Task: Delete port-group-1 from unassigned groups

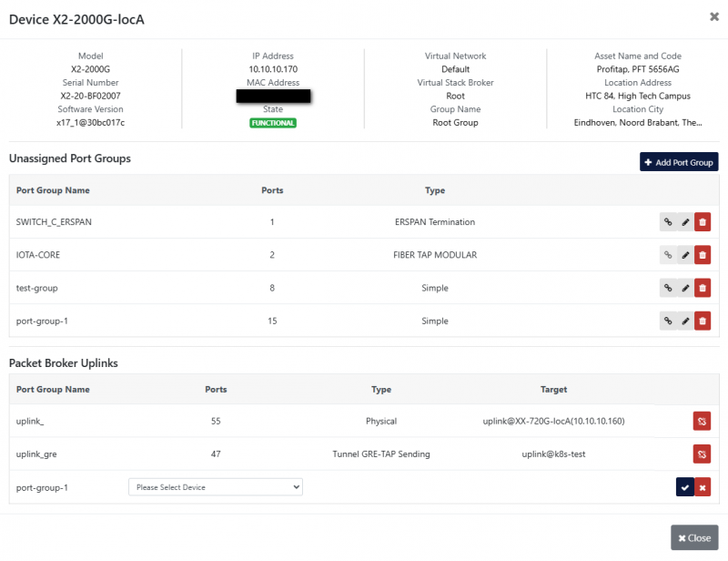Action: coord(703,321)
